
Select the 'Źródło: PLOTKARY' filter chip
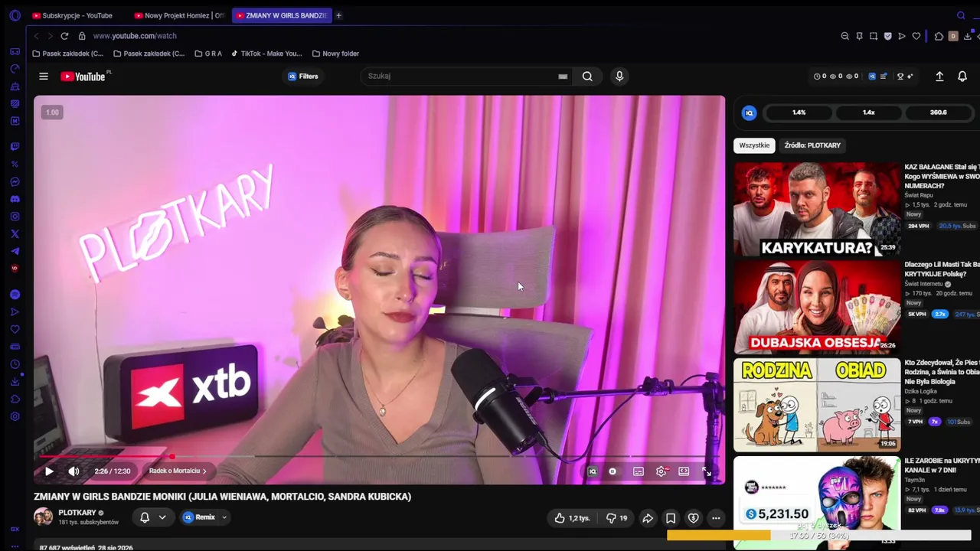click(812, 145)
